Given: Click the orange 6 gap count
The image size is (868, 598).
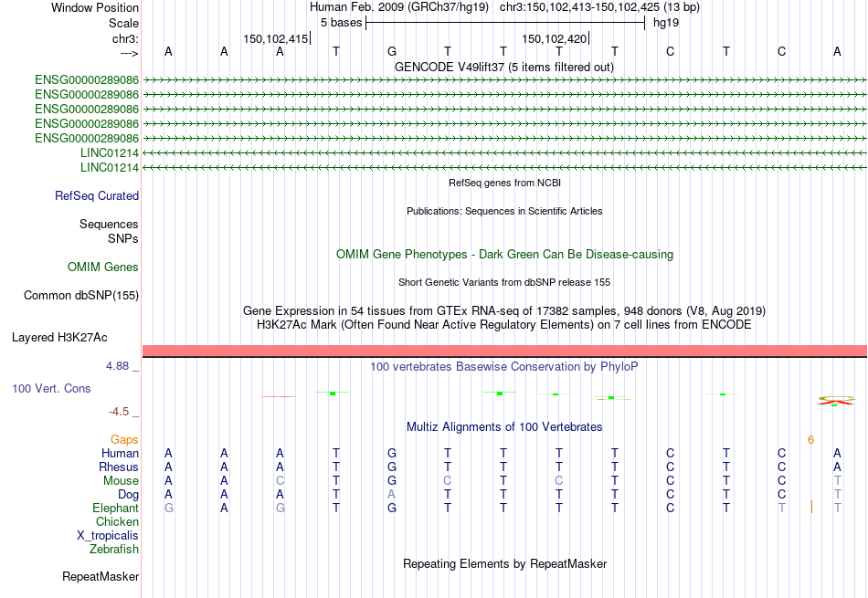Looking at the screenshot, I should [811, 440].
